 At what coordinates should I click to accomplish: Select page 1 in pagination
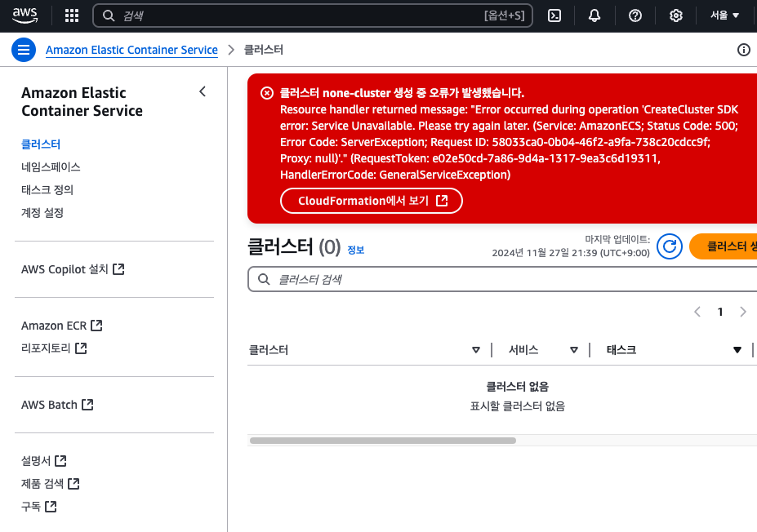(719, 312)
